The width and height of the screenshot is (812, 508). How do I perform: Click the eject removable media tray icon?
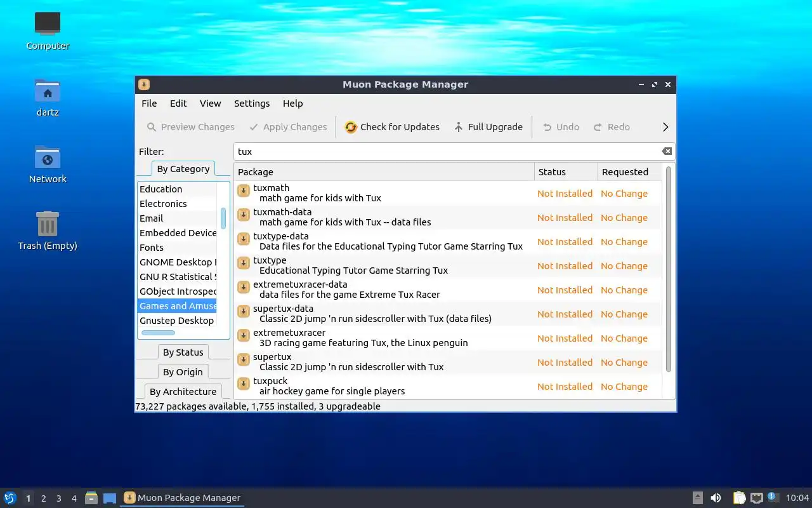[698, 498]
